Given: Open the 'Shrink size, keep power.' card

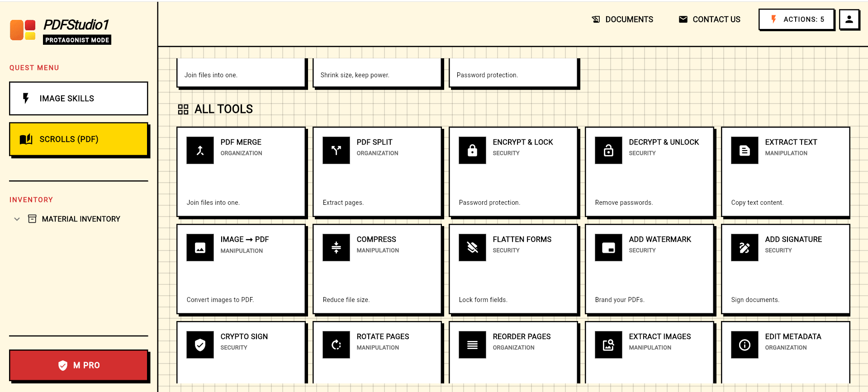Looking at the screenshot, I should coord(377,72).
